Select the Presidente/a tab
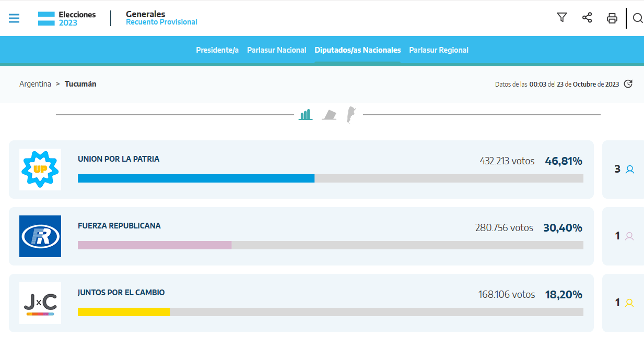 point(217,50)
